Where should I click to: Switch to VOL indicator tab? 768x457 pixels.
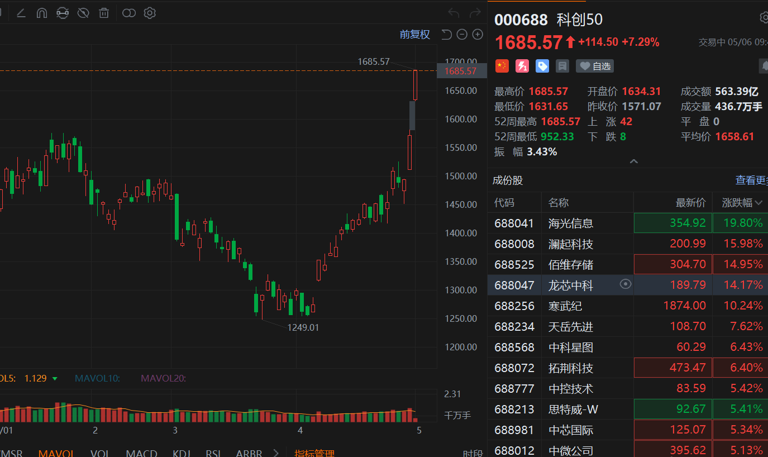[x=100, y=453]
